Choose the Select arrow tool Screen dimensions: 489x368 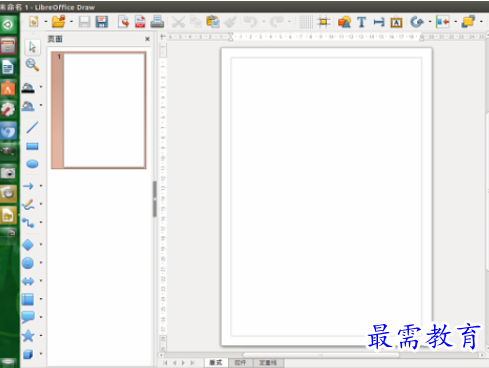click(x=32, y=47)
